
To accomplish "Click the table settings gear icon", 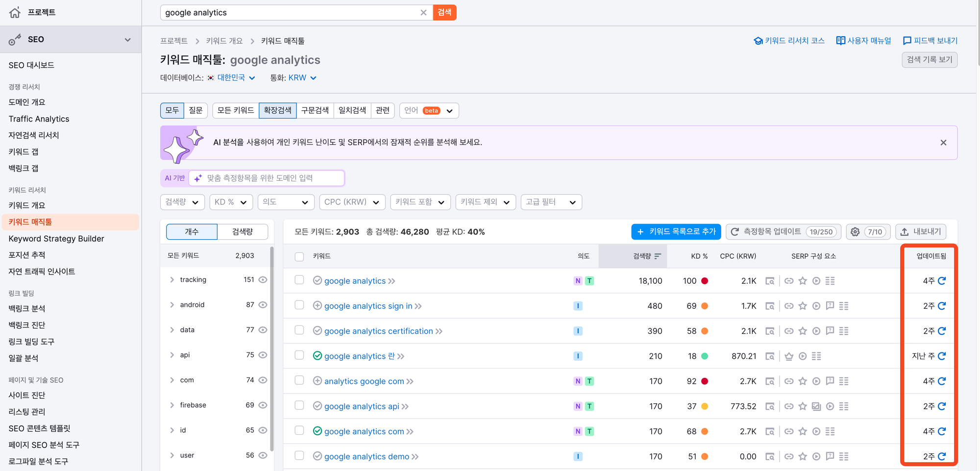I will coord(855,232).
